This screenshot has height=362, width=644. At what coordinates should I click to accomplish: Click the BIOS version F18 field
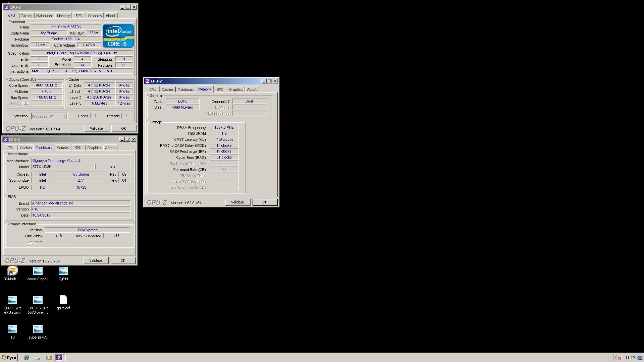(80, 209)
